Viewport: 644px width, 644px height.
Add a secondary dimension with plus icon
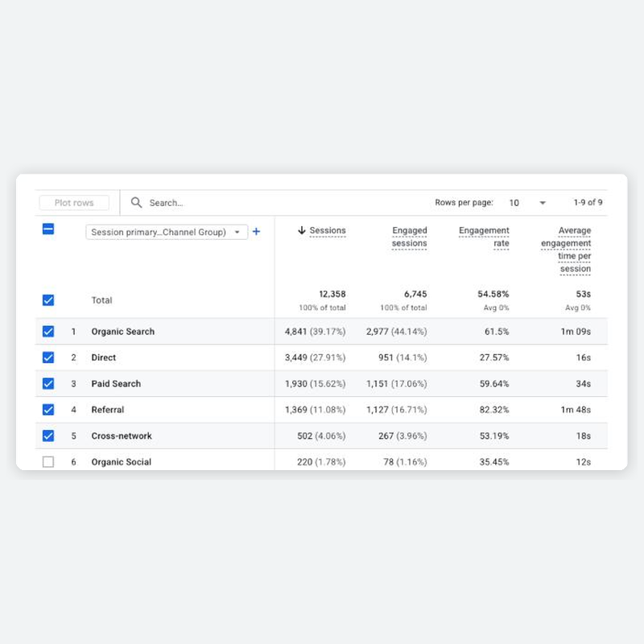pos(256,232)
